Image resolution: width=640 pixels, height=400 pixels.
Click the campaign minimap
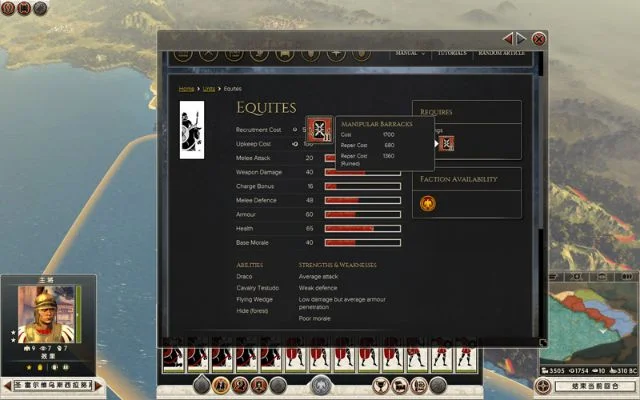[590, 320]
